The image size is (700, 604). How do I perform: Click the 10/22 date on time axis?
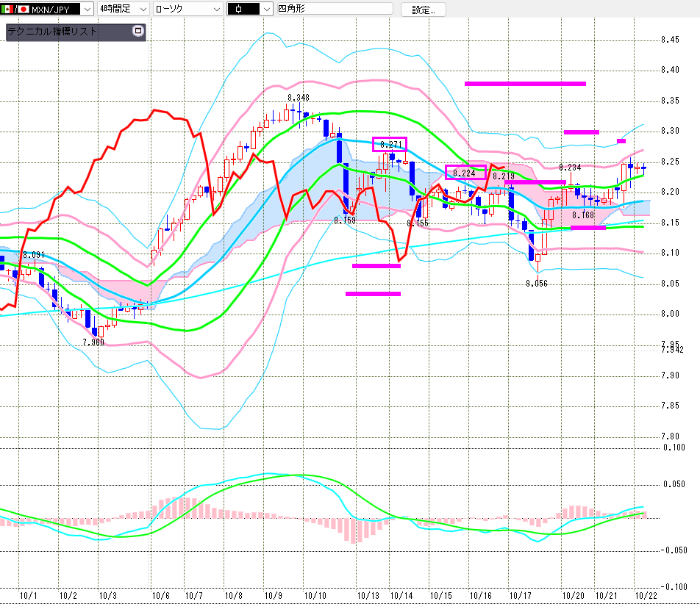pos(646,595)
